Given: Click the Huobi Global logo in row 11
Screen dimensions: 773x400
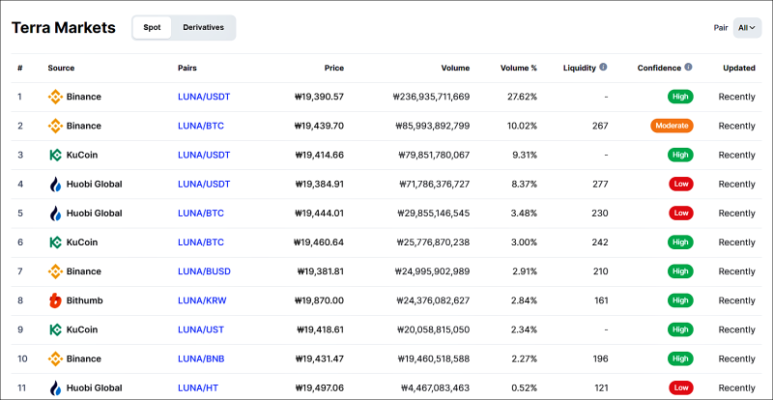Looking at the screenshot, I should [x=55, y=388].
